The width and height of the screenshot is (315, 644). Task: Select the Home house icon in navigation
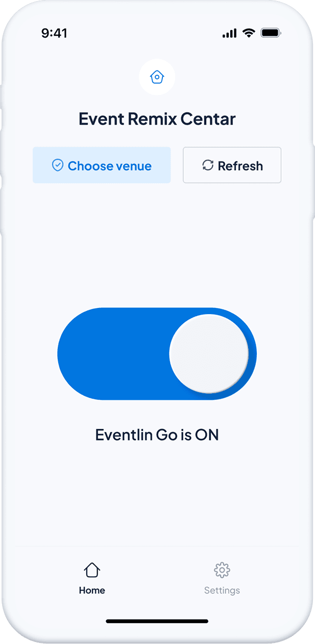[x=92, y=569]
